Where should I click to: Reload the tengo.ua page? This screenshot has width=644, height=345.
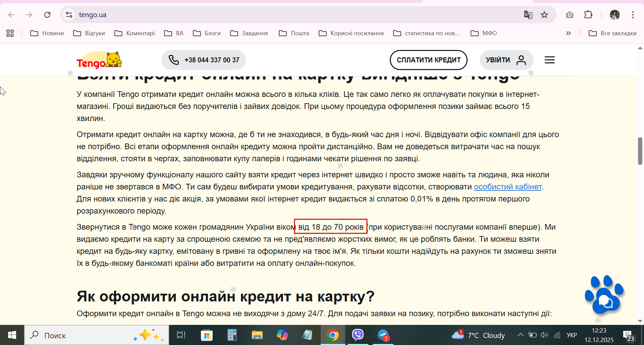(47, 15)
